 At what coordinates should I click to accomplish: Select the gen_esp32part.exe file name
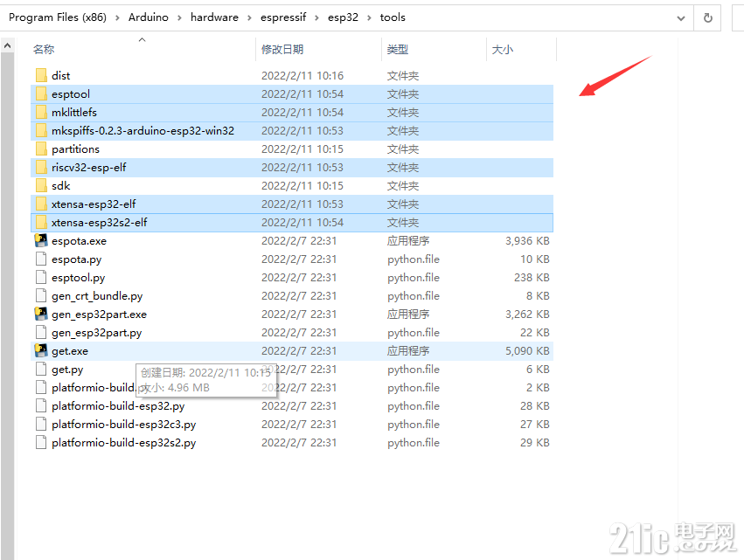click(99, 315)
